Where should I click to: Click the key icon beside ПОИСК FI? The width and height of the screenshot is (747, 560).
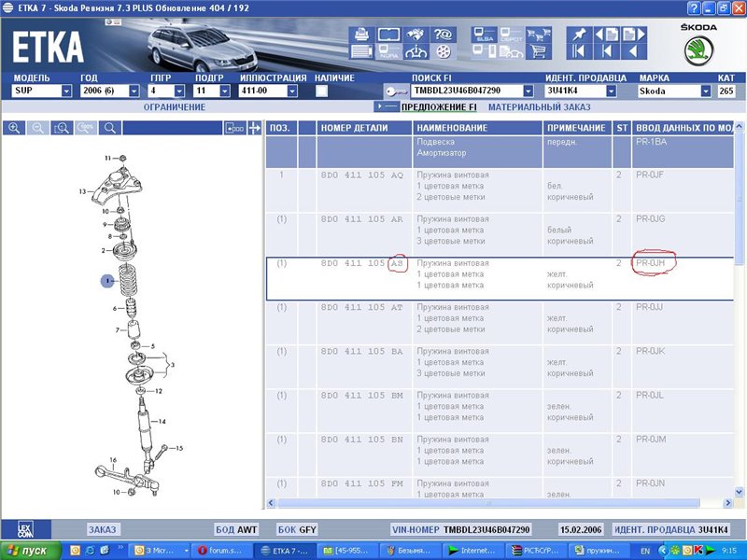click(x=396, y=91)
